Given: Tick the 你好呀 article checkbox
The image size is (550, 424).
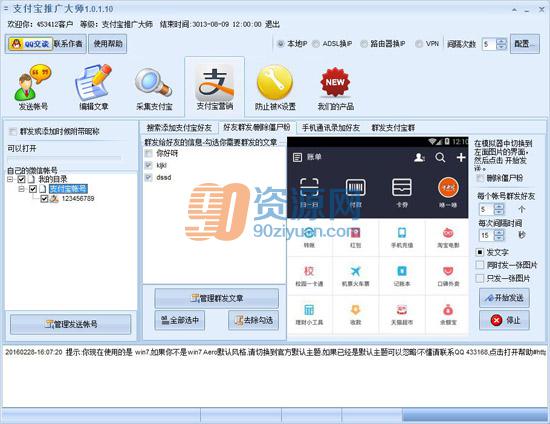Looking at the screenshot, I should coord(149,153).
